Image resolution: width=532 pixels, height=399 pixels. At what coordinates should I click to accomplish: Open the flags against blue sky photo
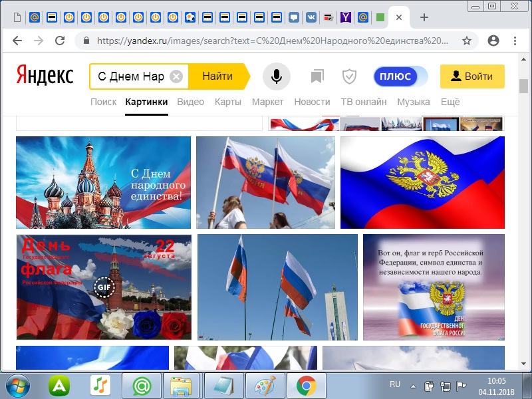click(277, 287)
